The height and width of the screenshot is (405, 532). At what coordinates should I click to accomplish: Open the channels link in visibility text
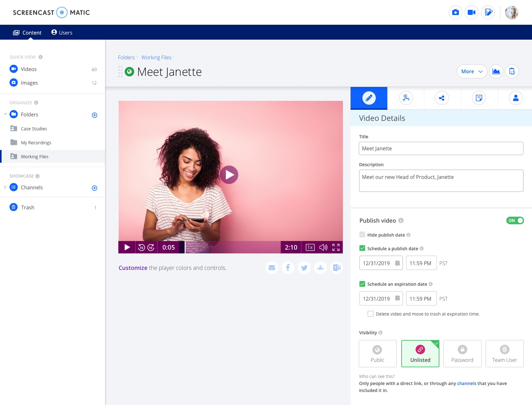(x=466, y=383)
